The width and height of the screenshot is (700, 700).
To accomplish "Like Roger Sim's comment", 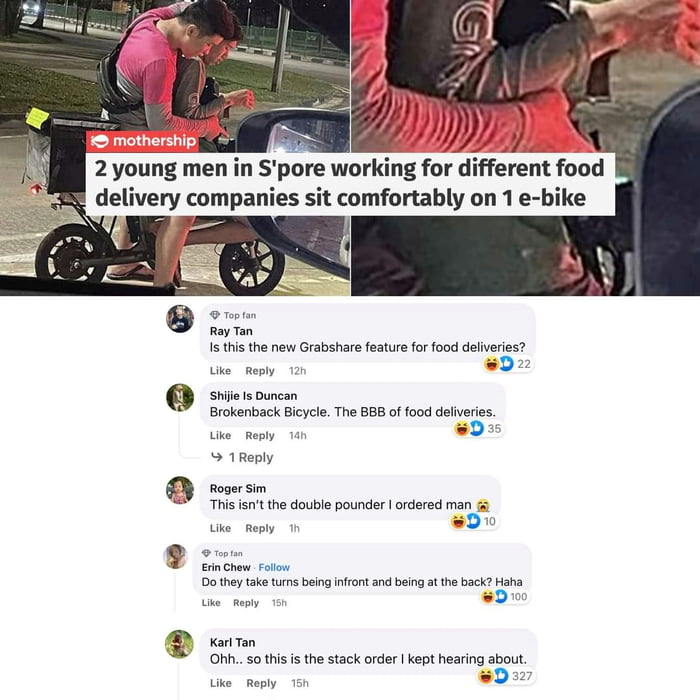I will click(x=221, y=528).
